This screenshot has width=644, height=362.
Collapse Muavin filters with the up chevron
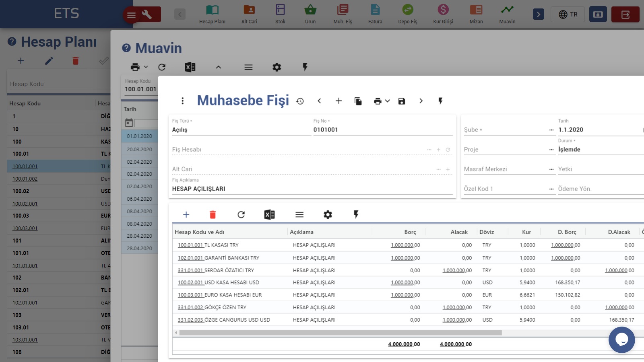point(219,67)
